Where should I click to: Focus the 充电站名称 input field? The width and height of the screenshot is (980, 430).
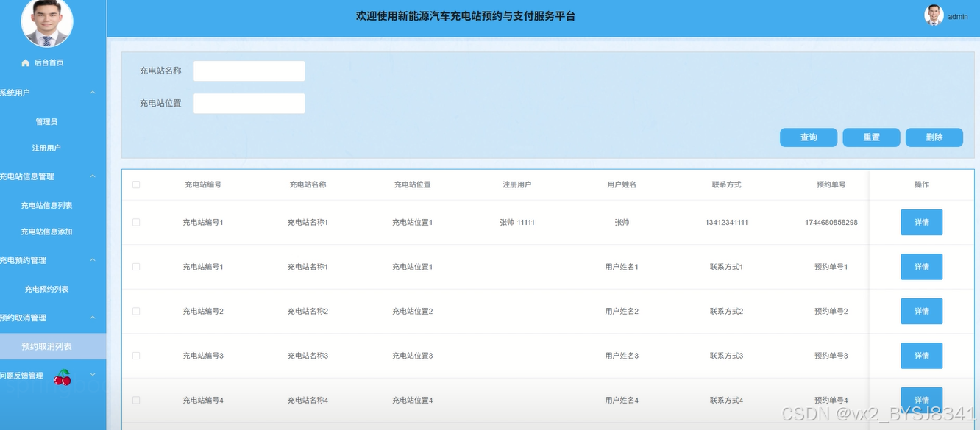(x=249, y=71)
